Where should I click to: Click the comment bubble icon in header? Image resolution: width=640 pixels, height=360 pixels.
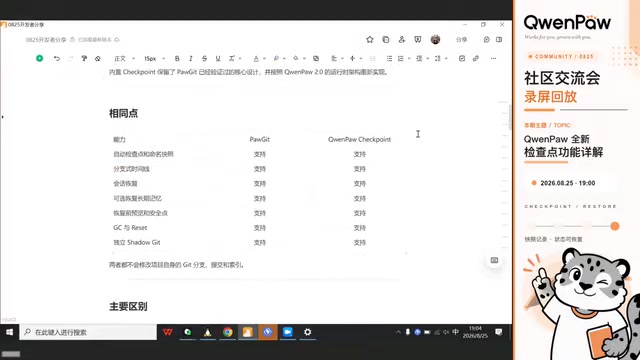(487, 40)
